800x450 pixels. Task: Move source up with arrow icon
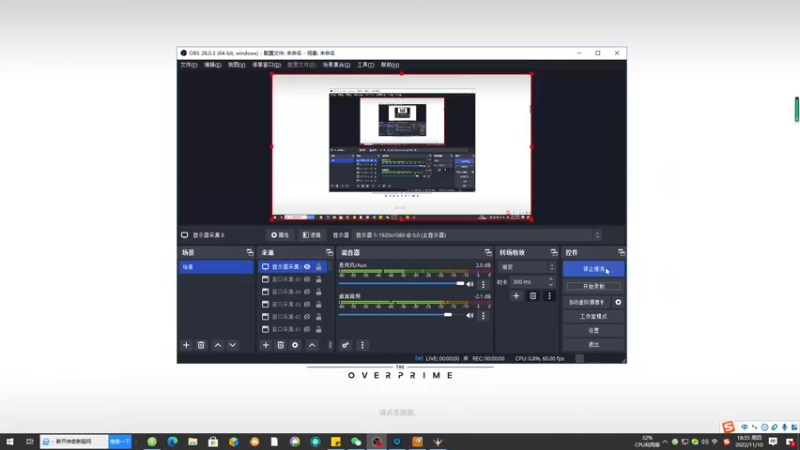click(312, 345)
